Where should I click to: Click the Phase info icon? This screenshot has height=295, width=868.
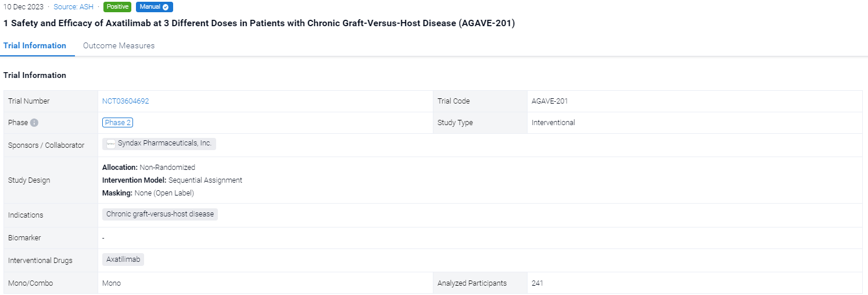34,123
